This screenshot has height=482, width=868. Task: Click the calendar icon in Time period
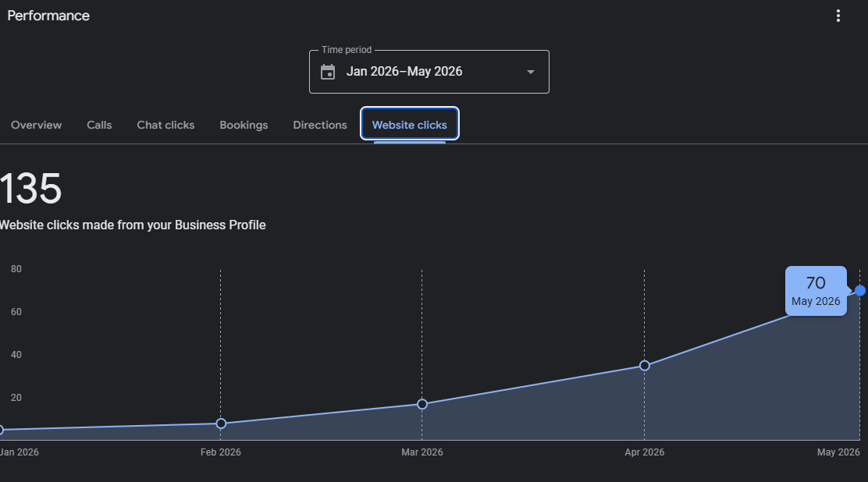coord(328,72)
